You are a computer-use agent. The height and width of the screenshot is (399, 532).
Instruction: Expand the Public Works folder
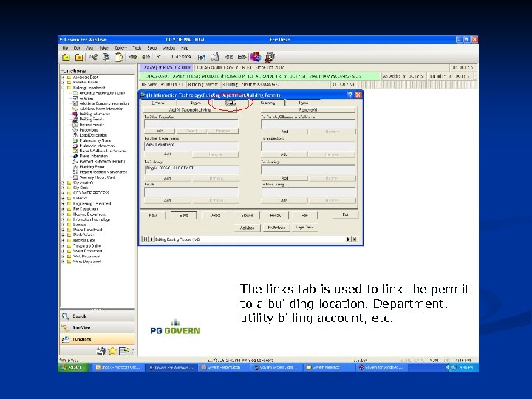pos(63,235)
